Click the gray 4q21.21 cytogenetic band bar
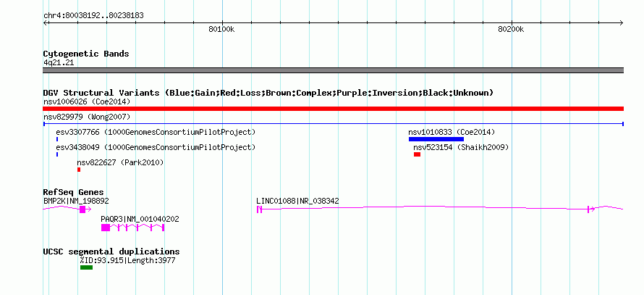 333,70
